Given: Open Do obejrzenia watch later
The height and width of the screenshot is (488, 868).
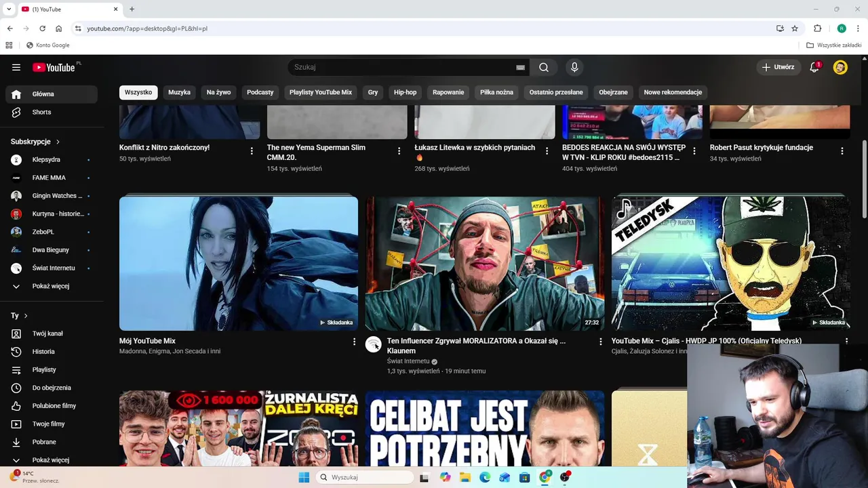Looking at the screenshot, I should (52, 388).
